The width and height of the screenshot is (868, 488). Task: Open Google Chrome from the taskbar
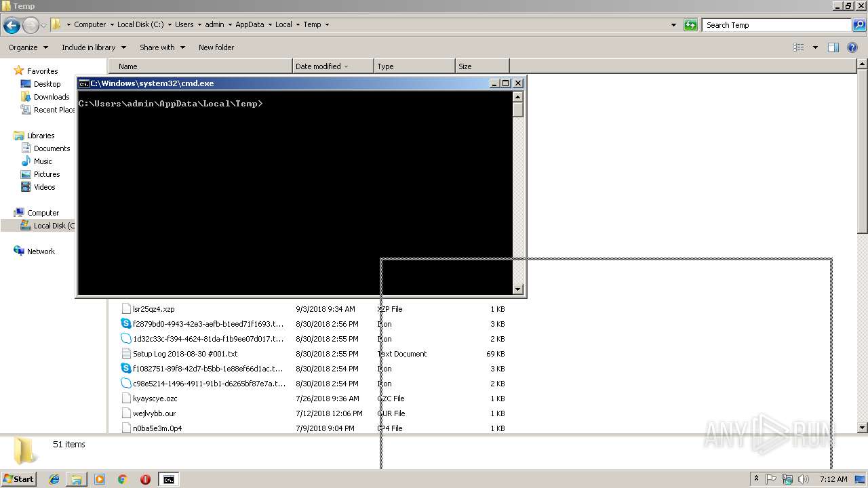[x=123, y=479]
